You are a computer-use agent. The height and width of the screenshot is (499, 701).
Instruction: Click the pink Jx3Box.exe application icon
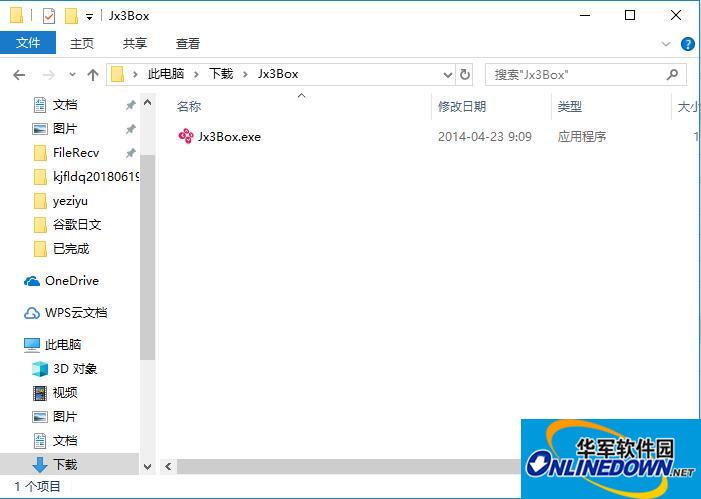pos(186,136)
